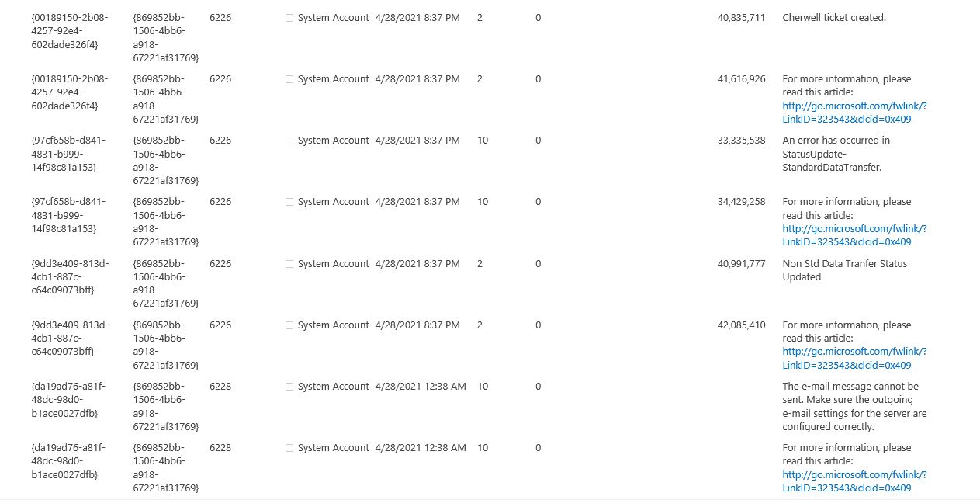Open fwlink article link in row 41,616,926
The height and width of the screenshot is (500, 980).
pos(854,113)
